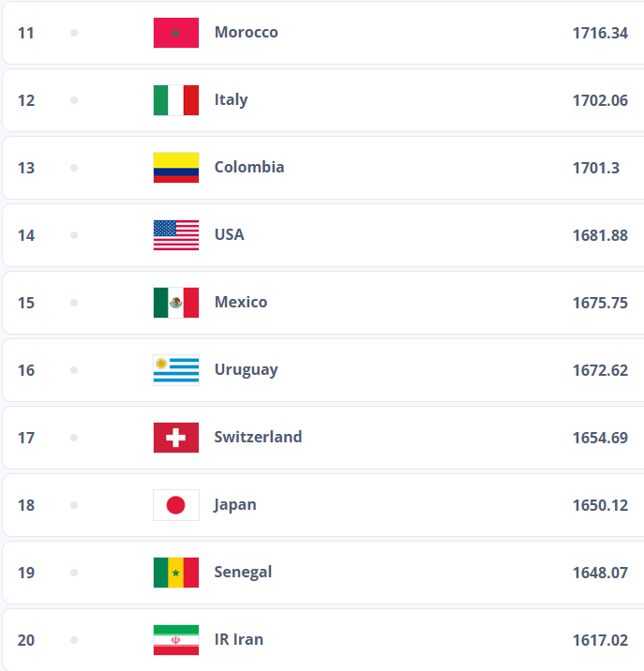Click the Colombia flag icon
The height and width of the screenshot is (671, 644).
click(176, 168)
